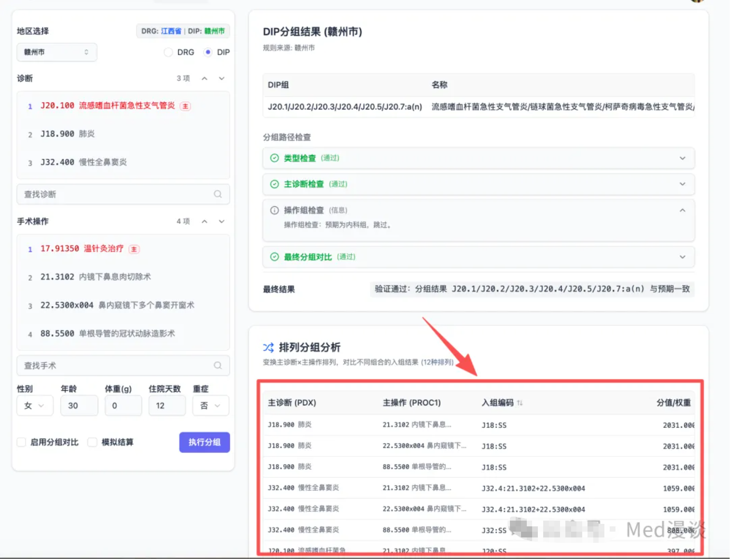Click the search icon in 查找诊断 field
Viewport: 730px width, 560px height.
pyautogui.click(x=218, y=194)
